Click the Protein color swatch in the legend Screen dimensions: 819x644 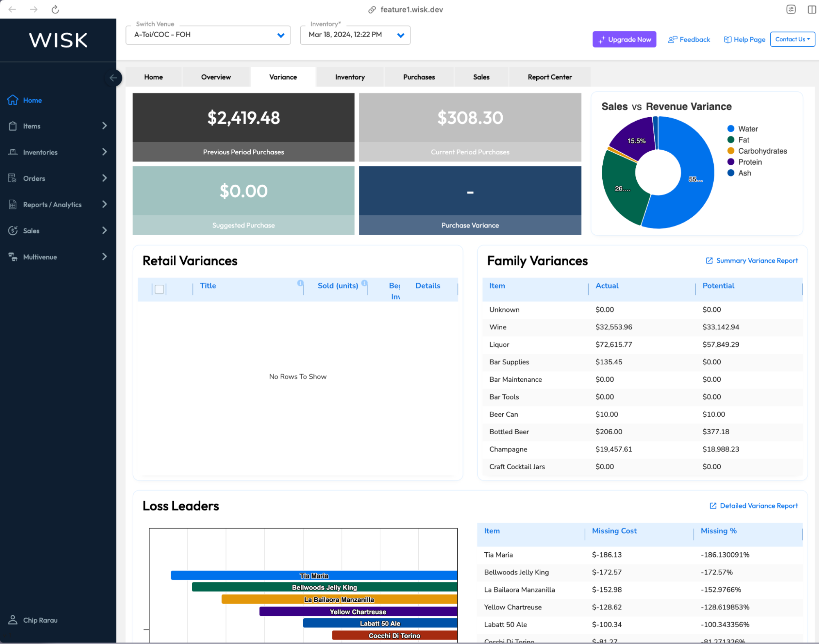click(x=731, y=162)
